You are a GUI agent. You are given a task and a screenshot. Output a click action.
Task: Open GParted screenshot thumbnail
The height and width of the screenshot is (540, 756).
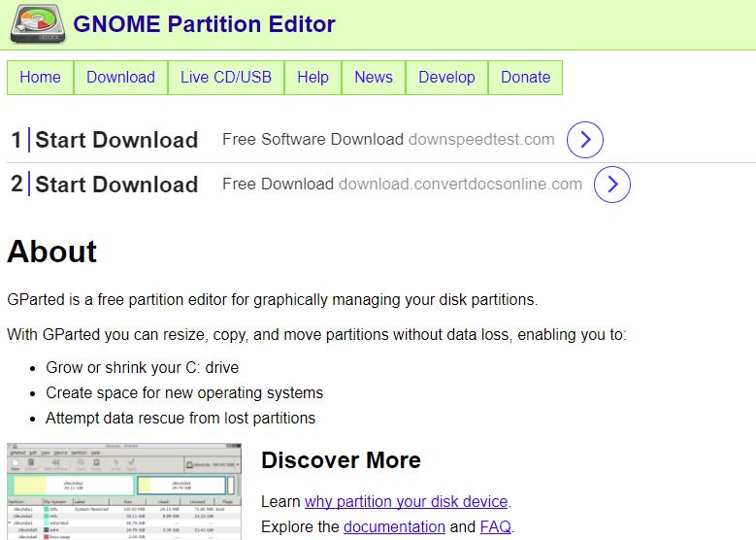(124, 491)
